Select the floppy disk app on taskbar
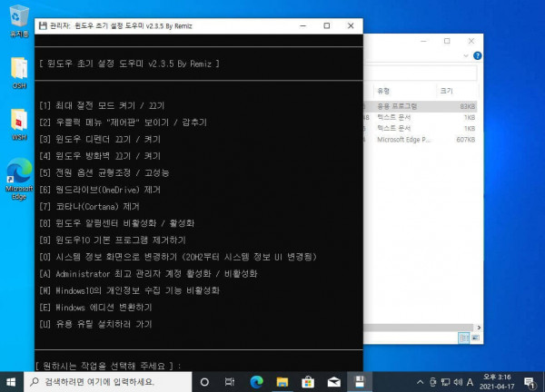 [x=360, y=382]
